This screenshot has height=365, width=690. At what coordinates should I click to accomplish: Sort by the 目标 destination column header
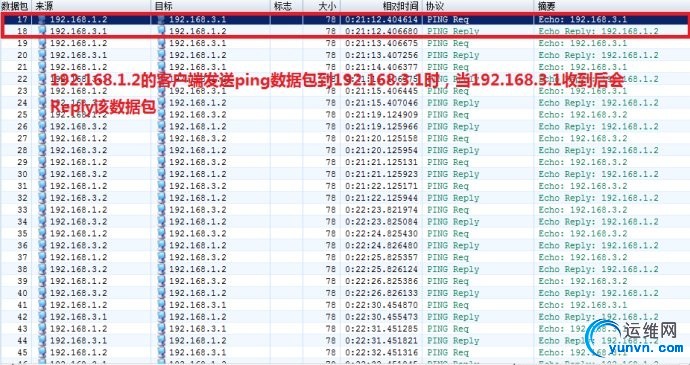coord(211,6)
